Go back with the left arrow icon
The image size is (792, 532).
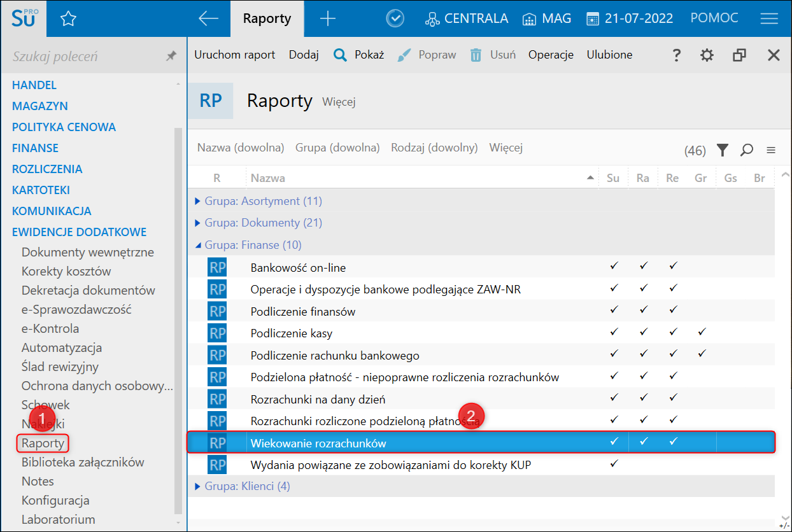(209, 18)
